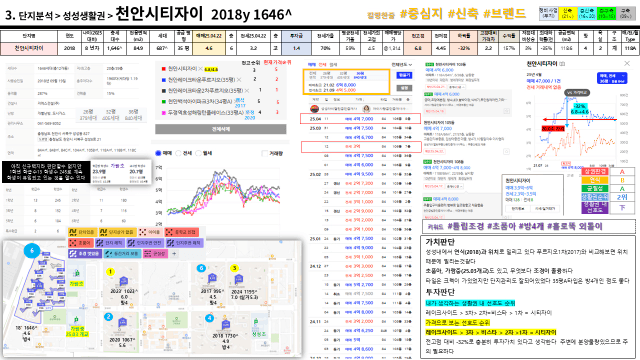Click the green P icon above the yellow school label with the 25.03 opening note
The image size is (640, 360).
coord(76,320)
